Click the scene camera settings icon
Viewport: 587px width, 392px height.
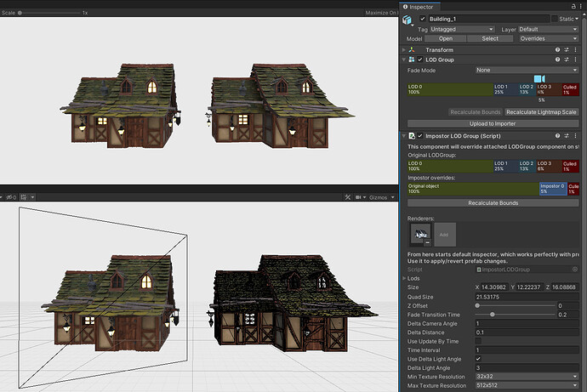[x=358, y=197]
